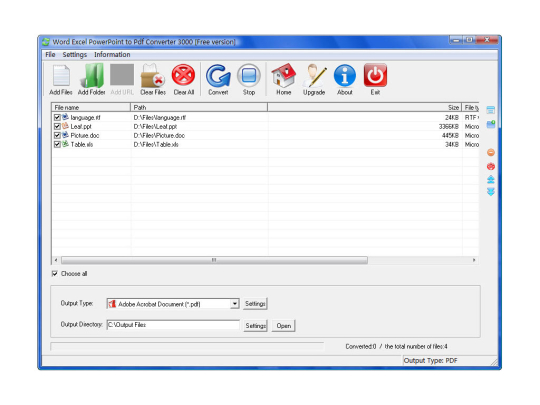Click the path D:\Files\Table.xls
The height and width of the screenshot is (405, 540).
[x=156, y=144]
